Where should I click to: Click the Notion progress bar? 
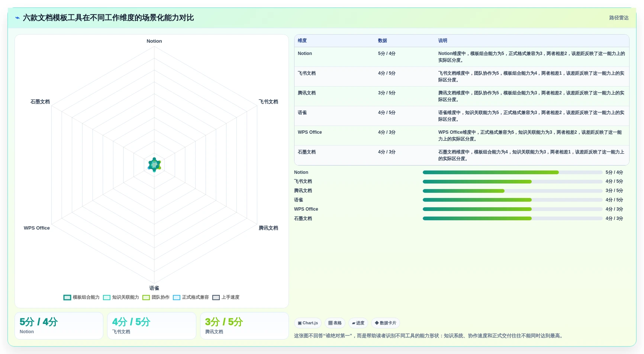[x=512, y=172]
